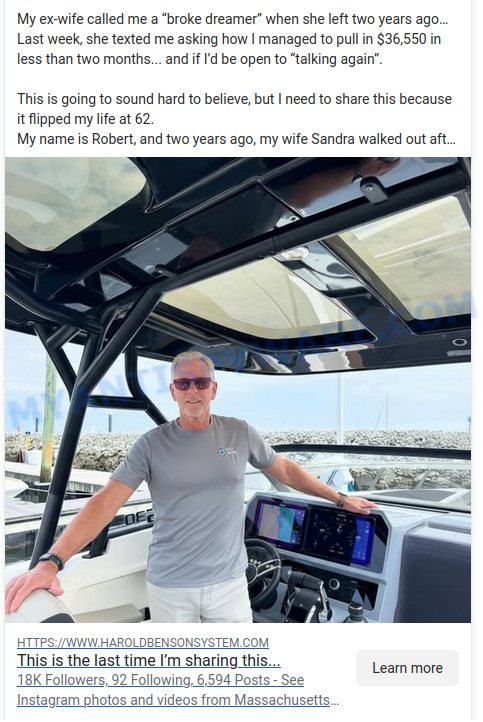The width and height of the screenshot is (483, 722).
Task: Click the boat's navigation map display
Action: pos(279,524)
